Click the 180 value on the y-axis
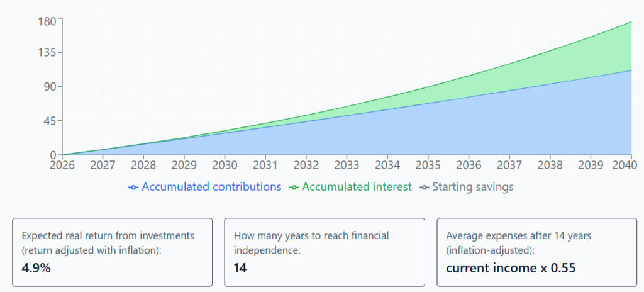Image resolution: width=644 pixels, height=292 pixels. (48, 20)
